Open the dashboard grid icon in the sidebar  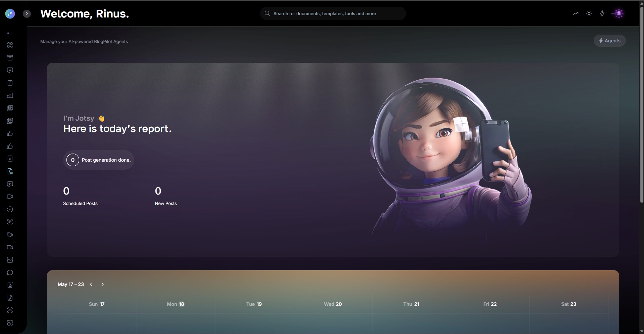(10, 45)
